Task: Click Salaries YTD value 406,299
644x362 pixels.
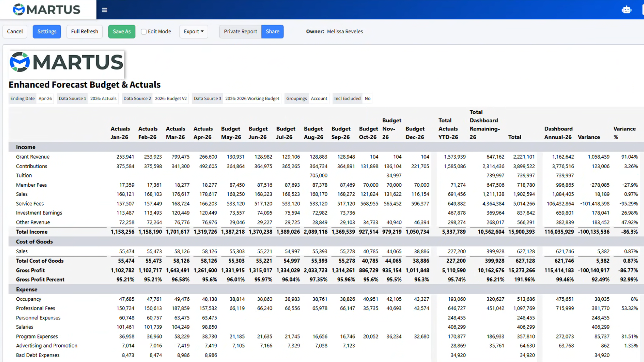Action: tap(457, 327)
